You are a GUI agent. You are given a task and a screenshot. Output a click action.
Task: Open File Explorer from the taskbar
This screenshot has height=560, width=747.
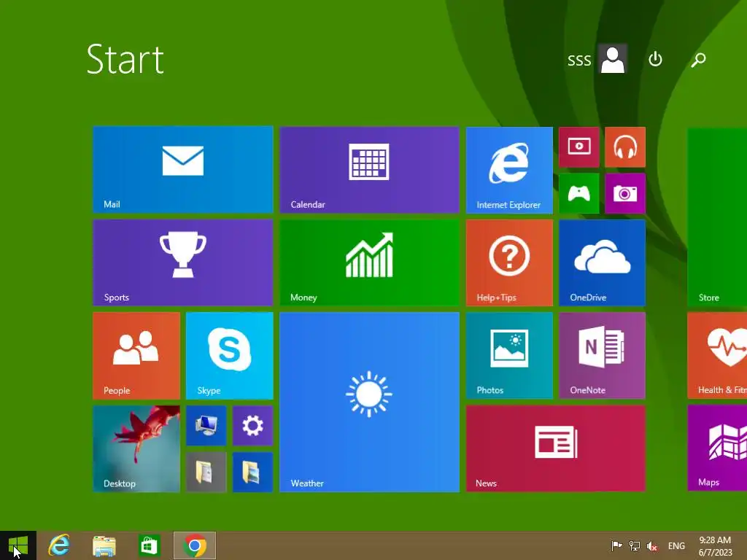coord(104,545)
